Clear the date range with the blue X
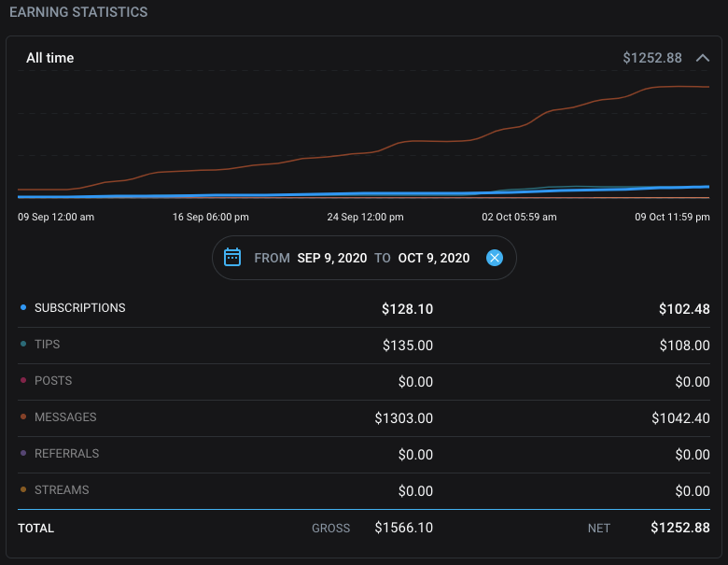This screenshot has height=565, width=728. coord(495,258)
